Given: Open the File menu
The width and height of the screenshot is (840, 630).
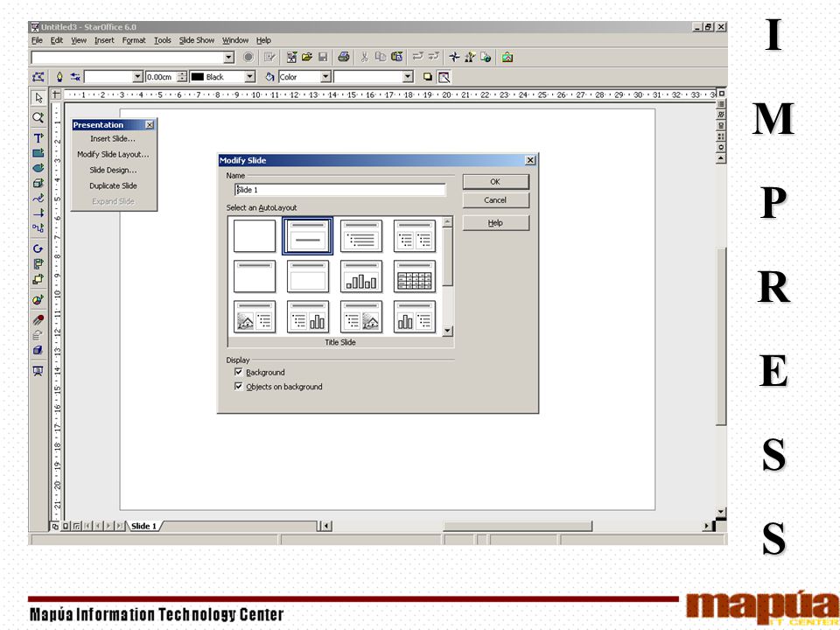Looking at the screenshot, I should tap(37, 40).
